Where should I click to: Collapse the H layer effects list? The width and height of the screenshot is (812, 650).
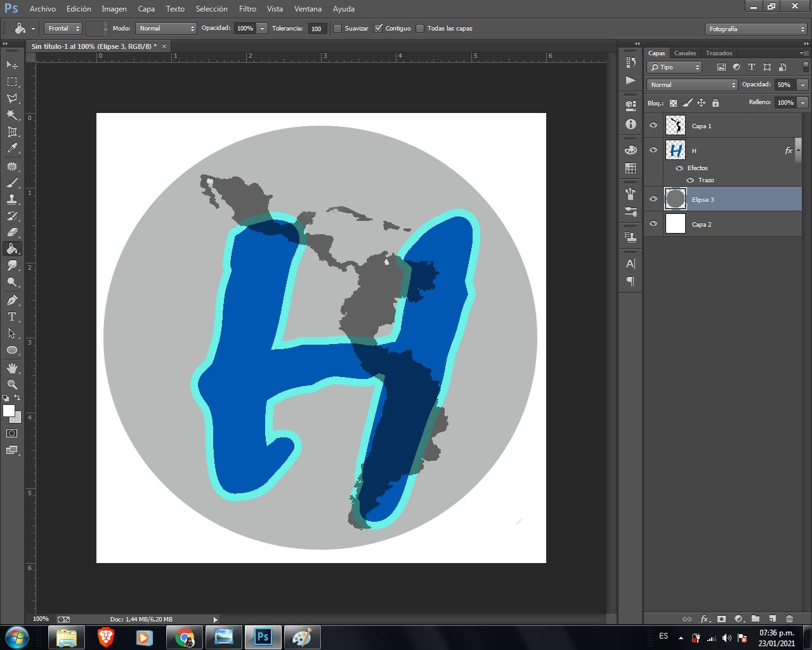[x=798, y=150]
